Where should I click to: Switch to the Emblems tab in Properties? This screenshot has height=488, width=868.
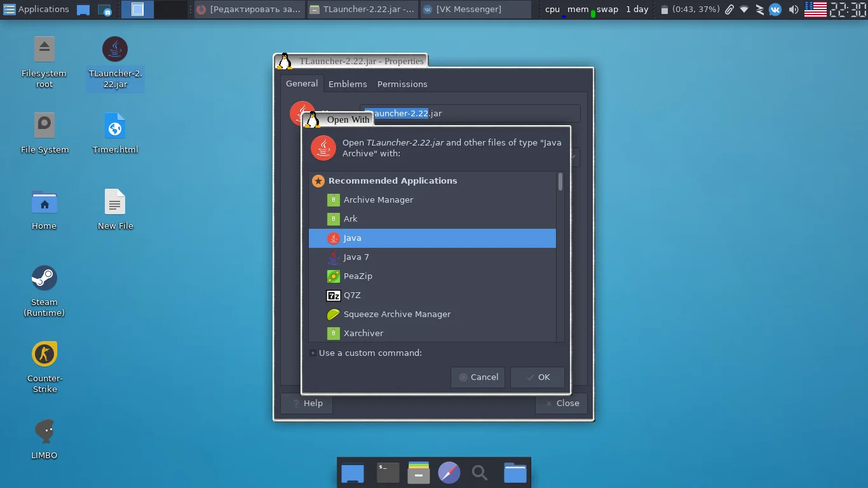tap(348, 84)
